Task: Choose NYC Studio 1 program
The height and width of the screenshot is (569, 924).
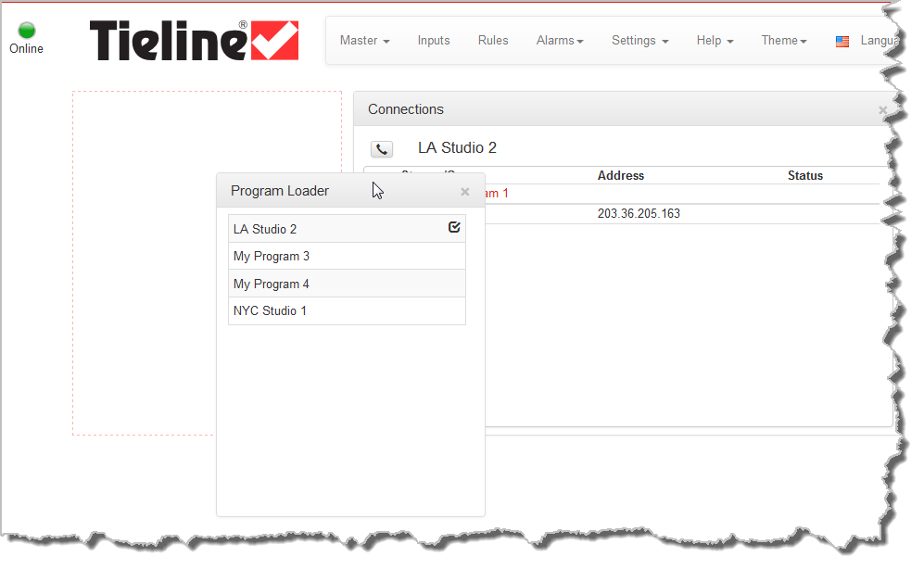Action: coord(270,311)
